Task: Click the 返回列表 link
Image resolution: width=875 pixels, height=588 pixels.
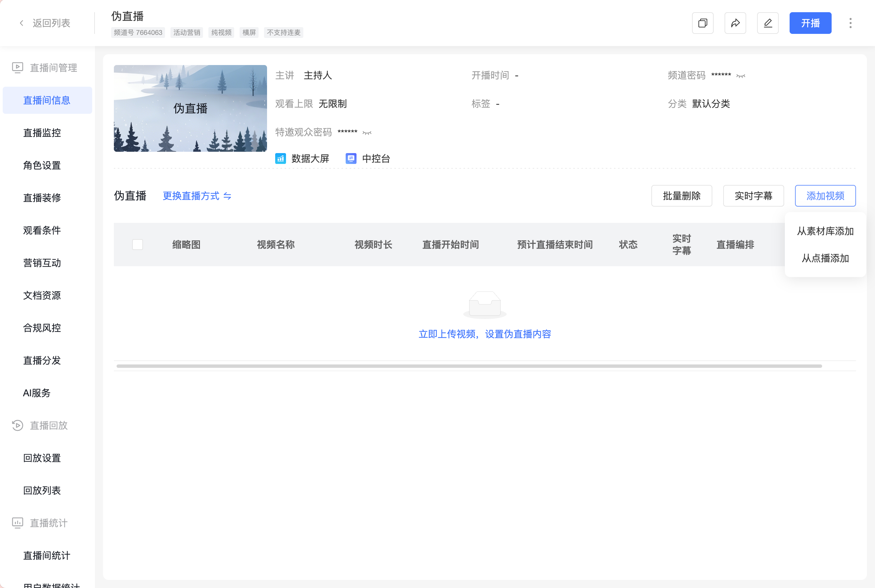Action: point(52,23)
